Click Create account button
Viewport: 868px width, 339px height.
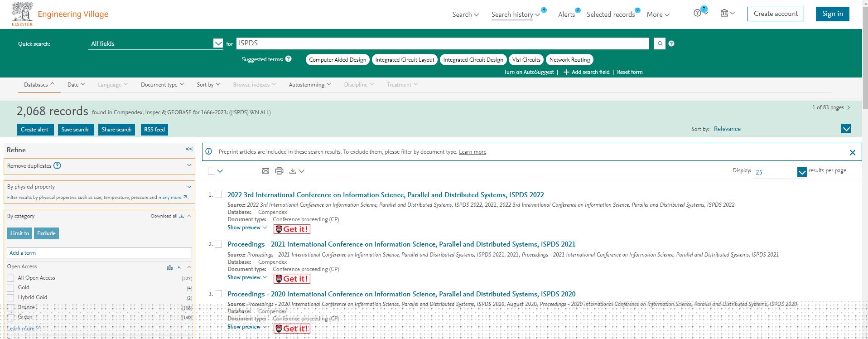[776, 14]
